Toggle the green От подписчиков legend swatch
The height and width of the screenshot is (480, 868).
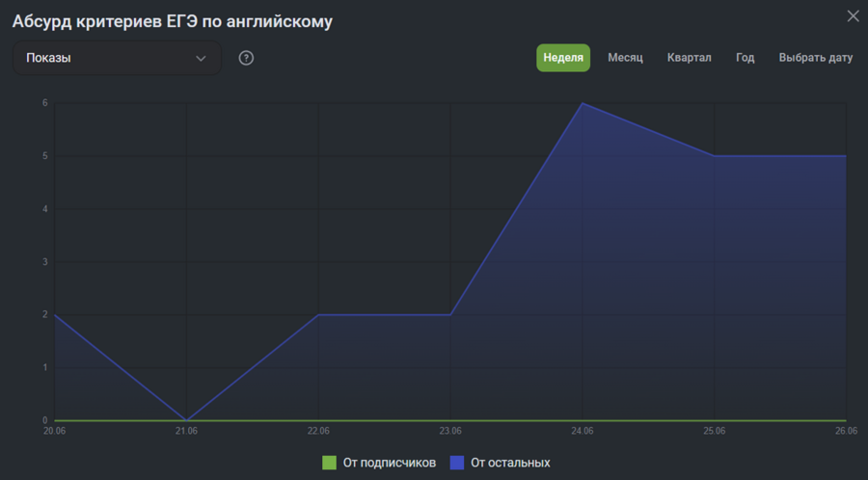pyautogui.click(x=330, y=463)
